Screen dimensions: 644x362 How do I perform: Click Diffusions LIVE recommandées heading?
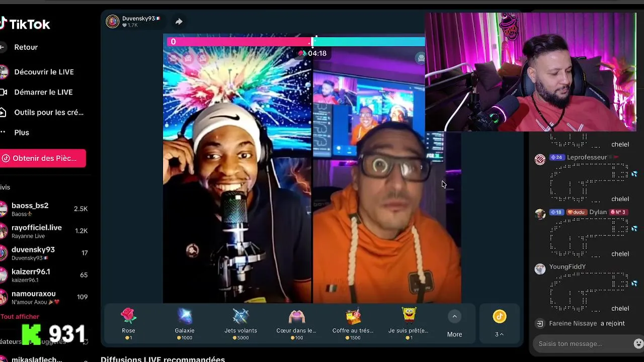pyautogui.click(x=163, y=359)
